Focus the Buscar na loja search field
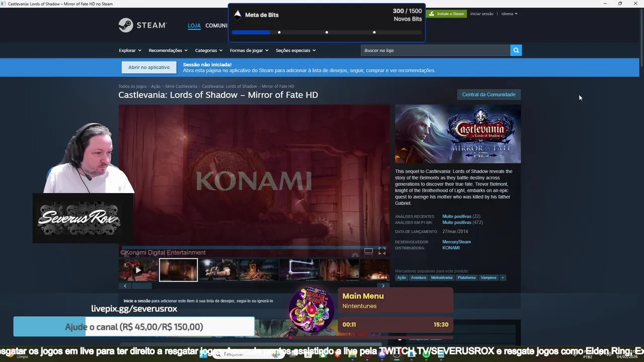Image resolution: width=644 pixels, height=362 pixels. (435, 50)
